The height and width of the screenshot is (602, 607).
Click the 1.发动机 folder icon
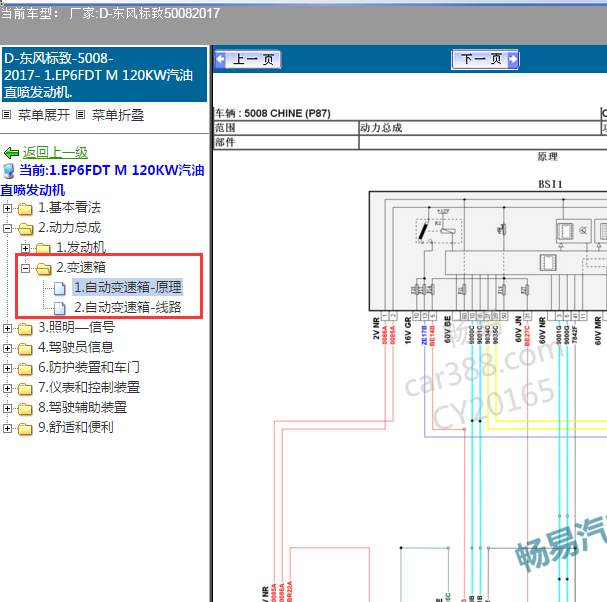point(43,248)
